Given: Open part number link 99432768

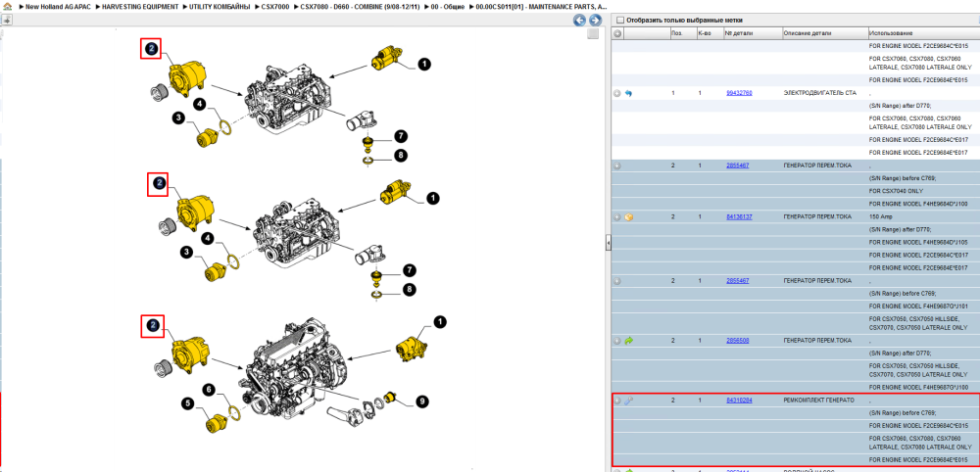Looking at the screenshot, I should pyautogui.click(x=739, y=92).
